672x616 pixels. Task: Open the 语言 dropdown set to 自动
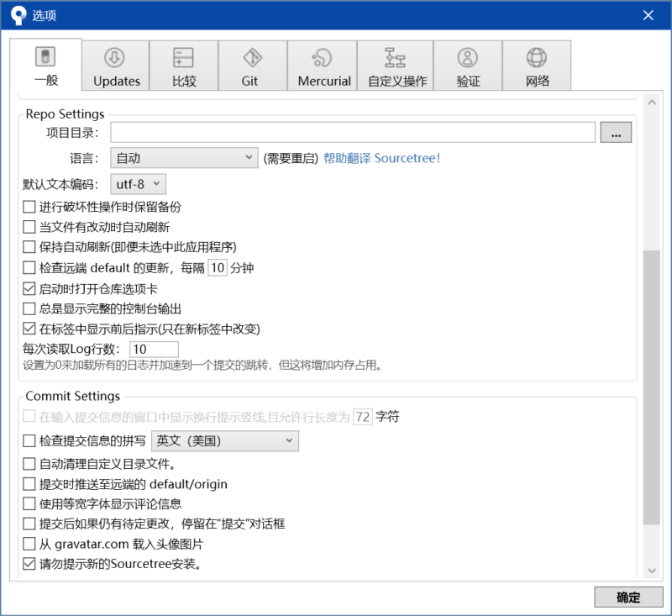[184, 158]
